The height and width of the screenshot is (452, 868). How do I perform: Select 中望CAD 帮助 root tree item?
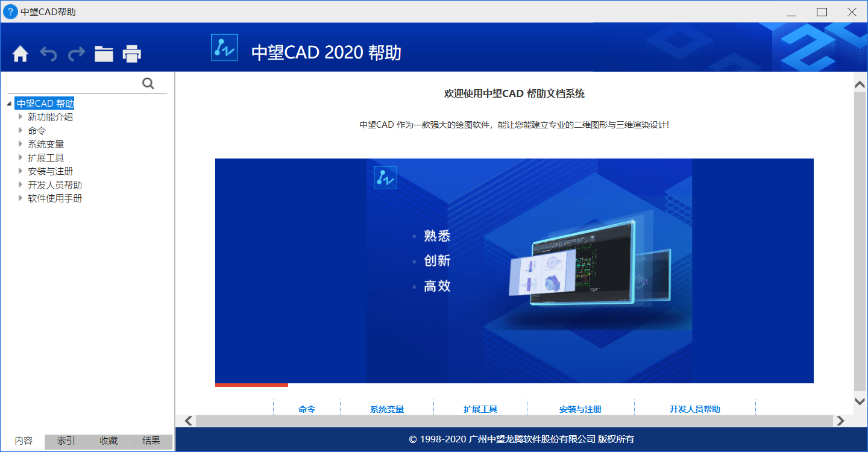point(45,103)
